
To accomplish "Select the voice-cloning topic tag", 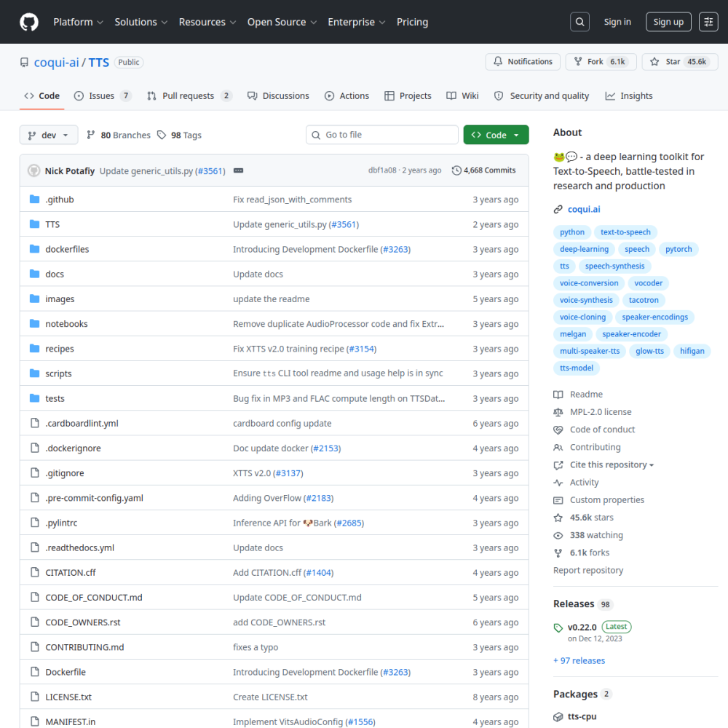I will [582, 317].
